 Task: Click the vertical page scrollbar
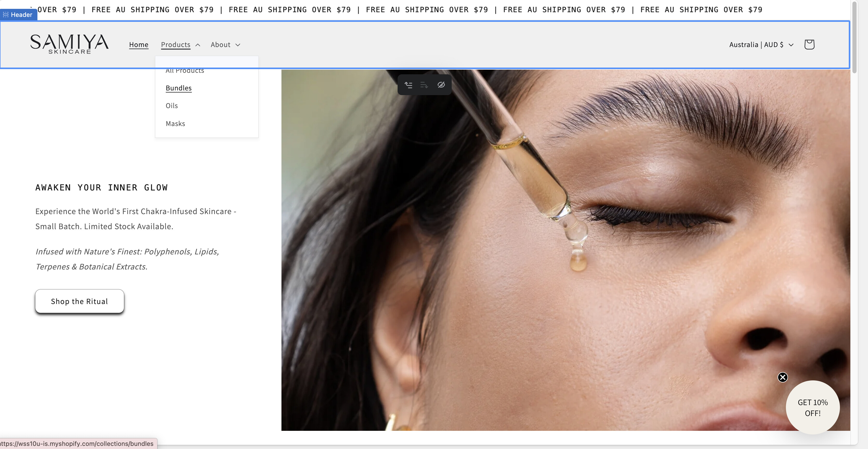pyautogui.click(x=854, y=37)
